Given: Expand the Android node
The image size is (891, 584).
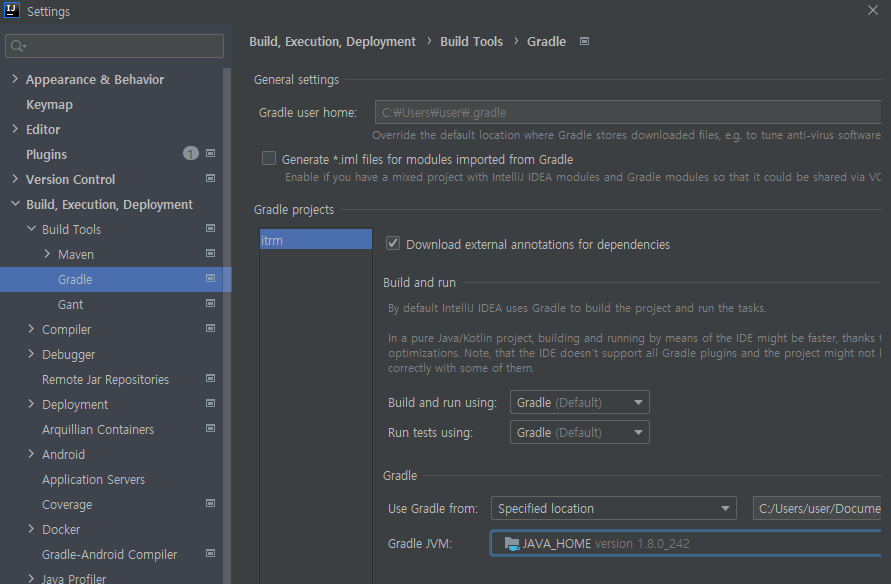Looking at the screenshot, I should tap(31, 454).
